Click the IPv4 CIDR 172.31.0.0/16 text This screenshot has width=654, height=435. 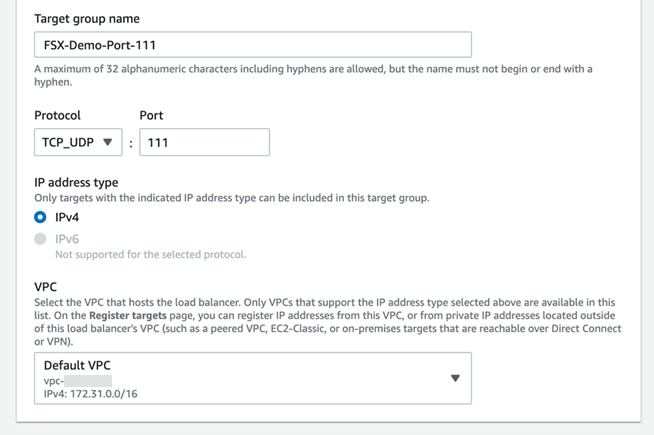[91, 394]
